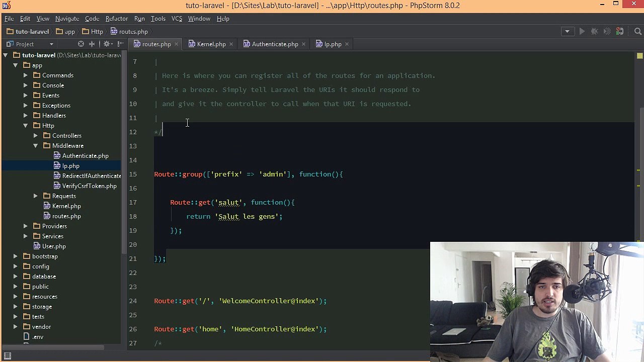Open the Project panel gear settings

click(x=107, y=44)
